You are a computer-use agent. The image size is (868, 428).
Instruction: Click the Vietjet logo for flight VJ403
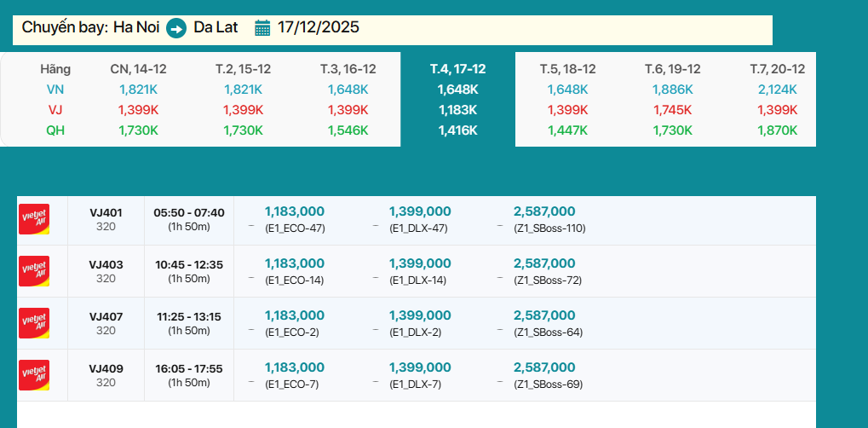(34, 271)
